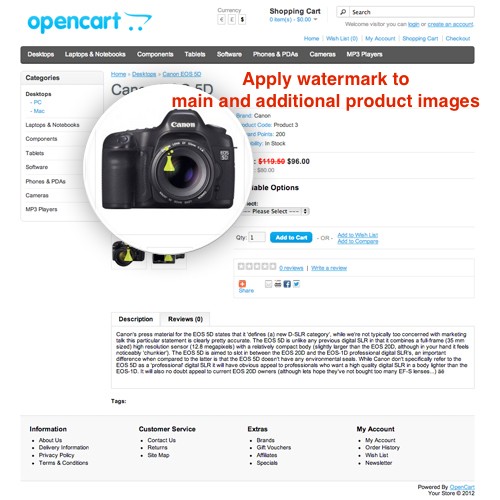
Task: Select the first additional camera thumbnail
Action: point(128,254)
